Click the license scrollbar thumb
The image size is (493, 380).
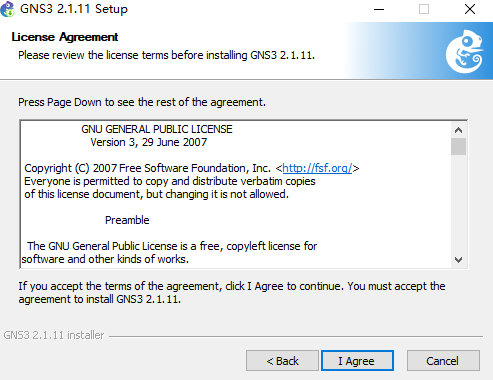458,146
